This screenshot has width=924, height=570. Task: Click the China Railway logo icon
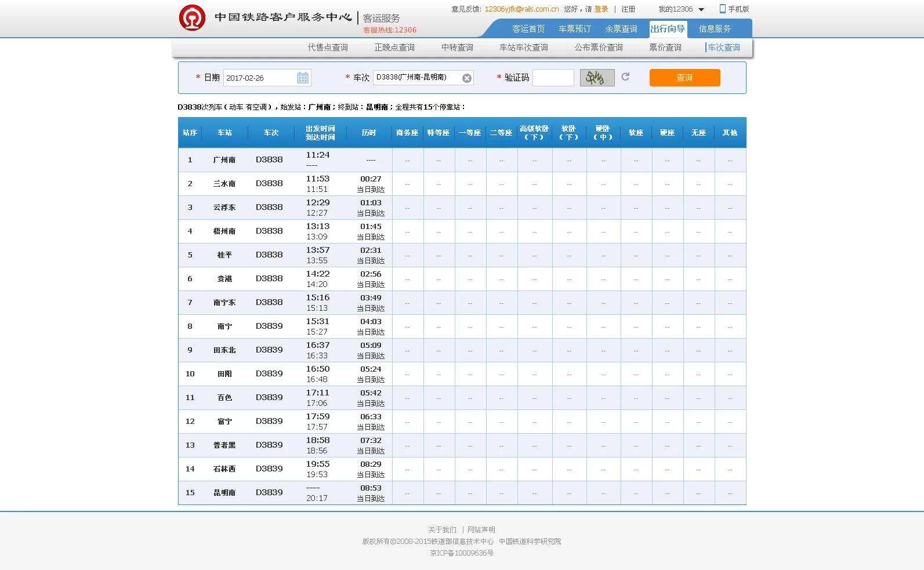[x=192, y=18]
